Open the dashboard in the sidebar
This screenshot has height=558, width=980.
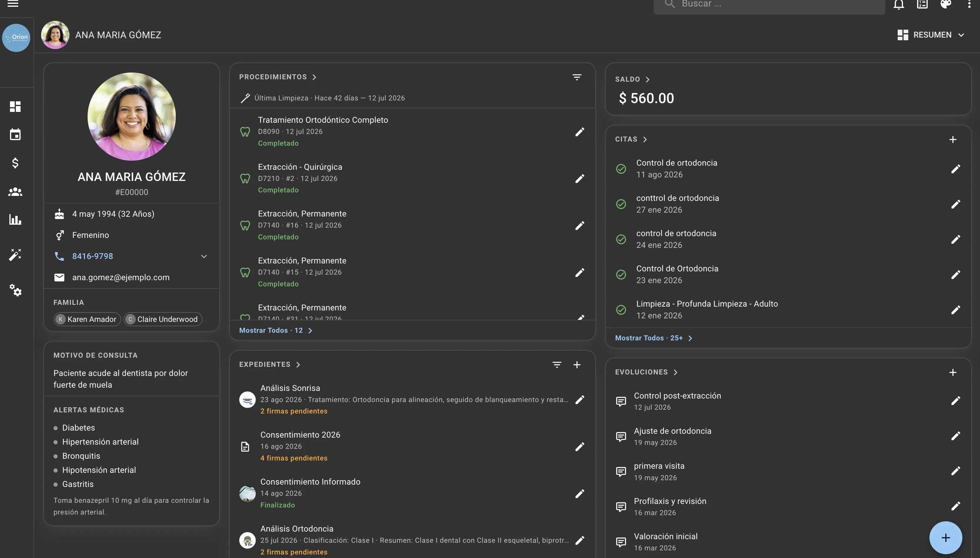[15, 107]
